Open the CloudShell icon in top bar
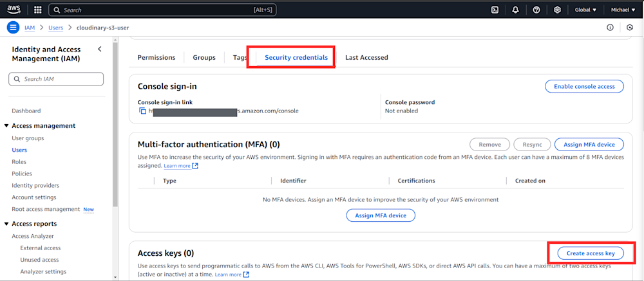Screen dimensions: 644x281 [x=495, y=10]
